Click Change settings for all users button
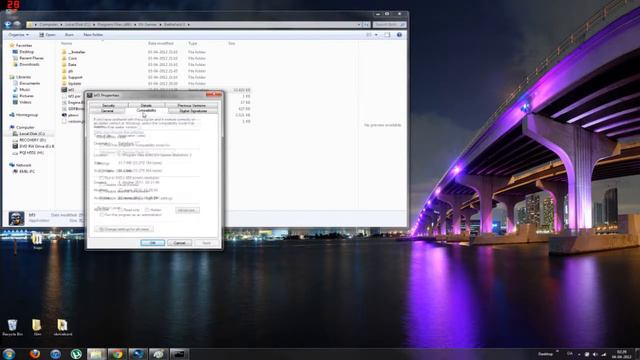The height and width of the screenshot is (360, 640). click(124, 229)
